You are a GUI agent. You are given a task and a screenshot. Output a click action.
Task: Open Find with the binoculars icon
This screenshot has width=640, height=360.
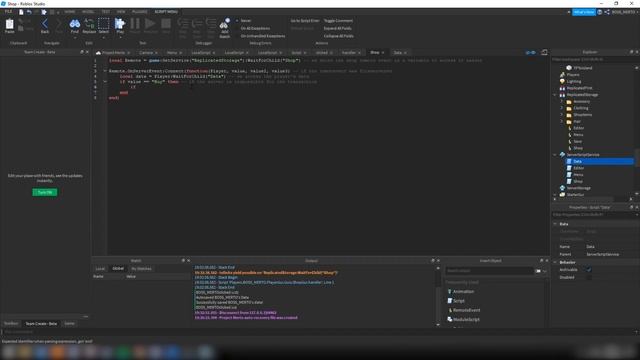point(75,26)
